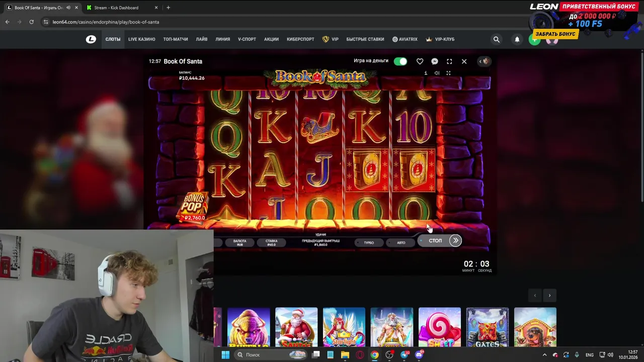Open the chat messenger icon in game header
Viewport: 644px width, 362px height.
435,61
